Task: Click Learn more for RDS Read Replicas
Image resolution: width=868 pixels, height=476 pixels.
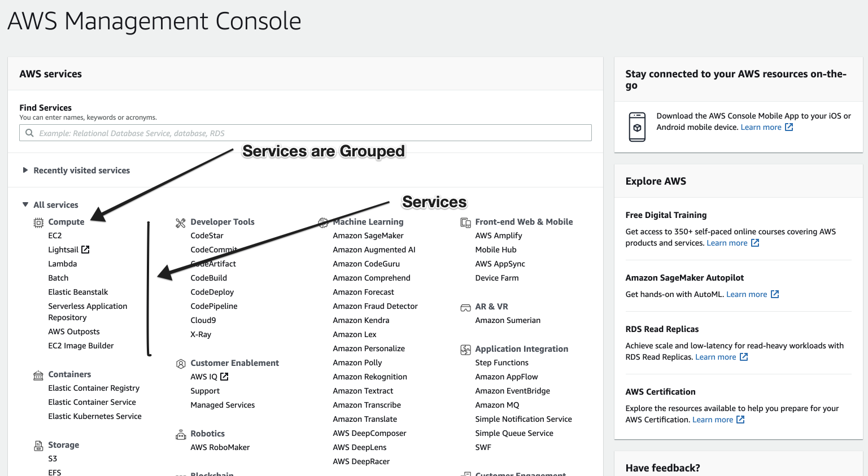Action: click(716, 357)
